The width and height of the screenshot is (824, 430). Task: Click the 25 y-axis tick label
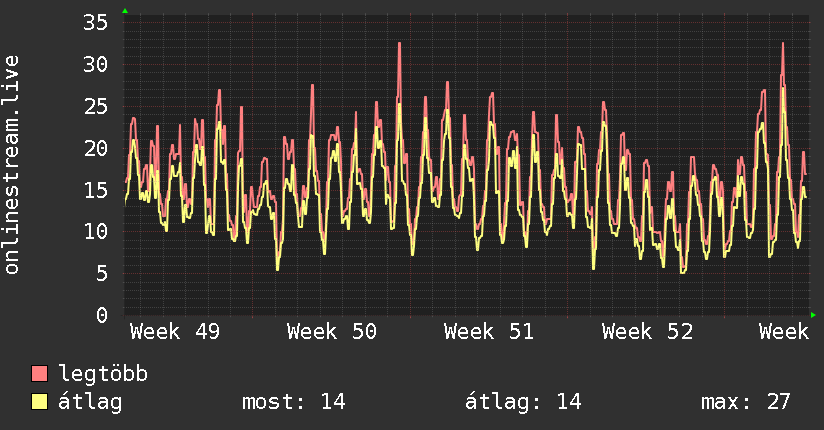pos(95,107)
